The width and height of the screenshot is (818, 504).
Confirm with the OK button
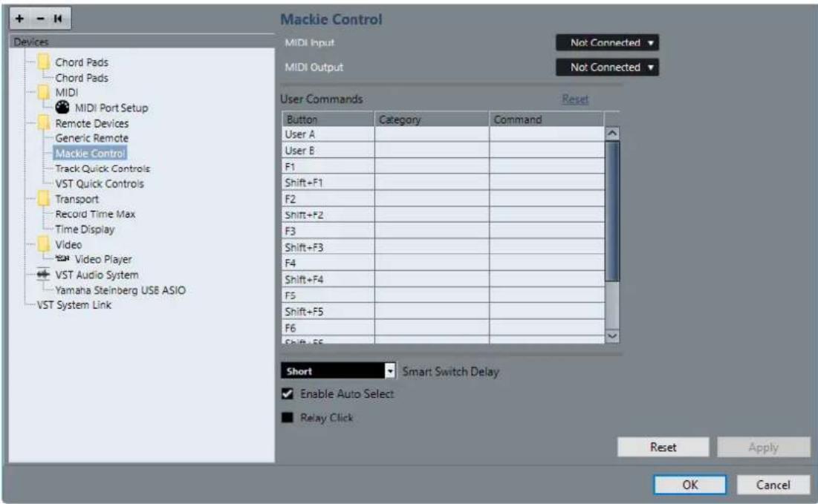tap(689, 485)
